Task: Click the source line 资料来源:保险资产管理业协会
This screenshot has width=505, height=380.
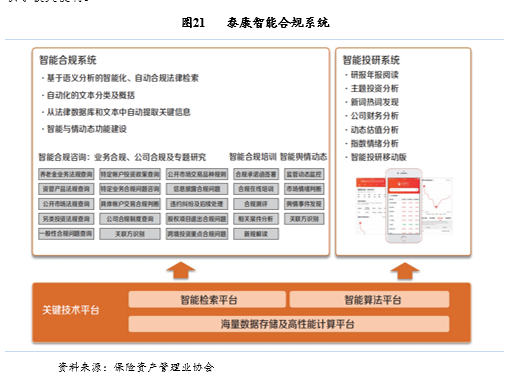Action: pos(136,367)
